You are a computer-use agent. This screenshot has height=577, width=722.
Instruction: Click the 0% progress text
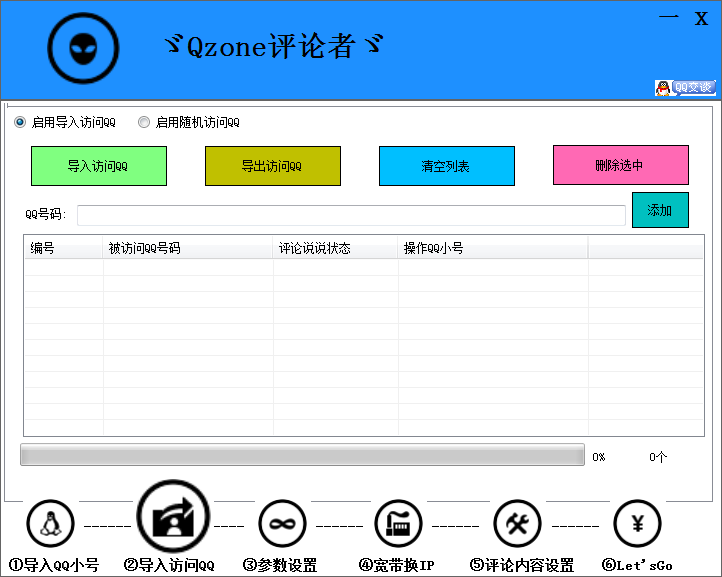coord(599,457)
